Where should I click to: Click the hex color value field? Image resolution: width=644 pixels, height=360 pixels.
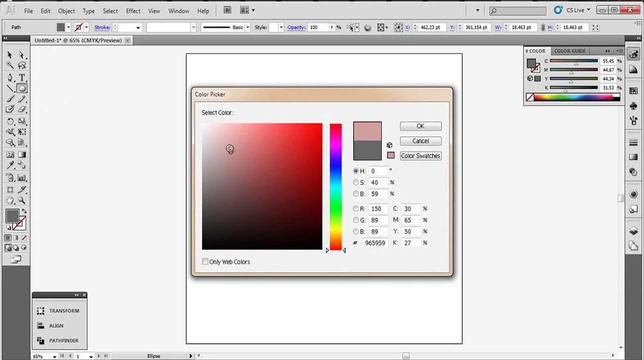(x=375, y=243)
